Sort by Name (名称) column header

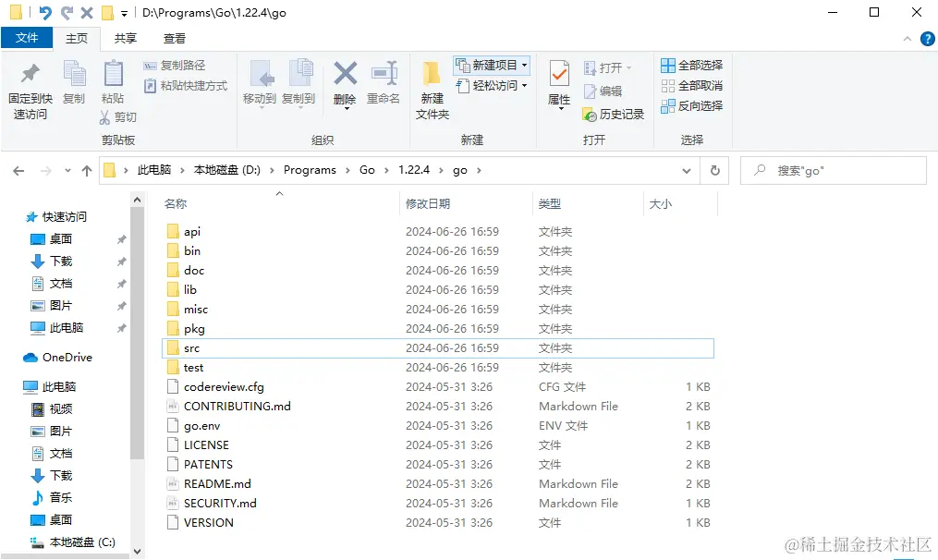click(176, 204)
